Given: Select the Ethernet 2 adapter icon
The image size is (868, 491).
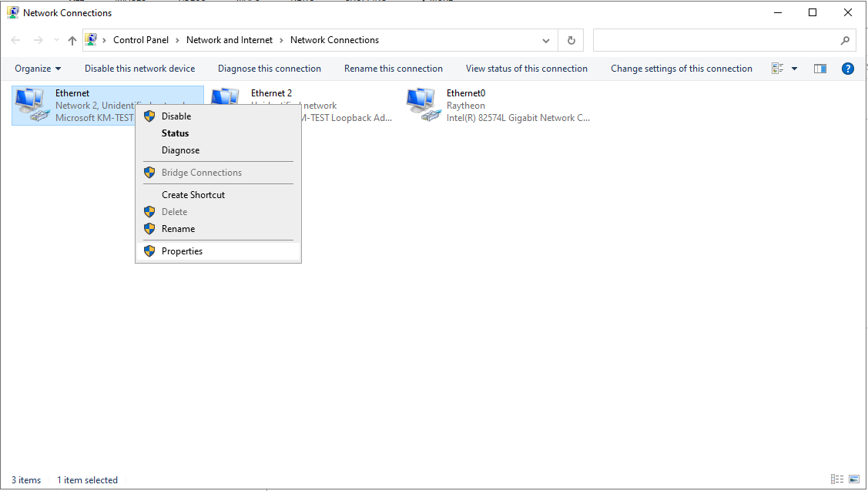Looking at the screenshot, I should pyautogui.click(x=225, y=96).
